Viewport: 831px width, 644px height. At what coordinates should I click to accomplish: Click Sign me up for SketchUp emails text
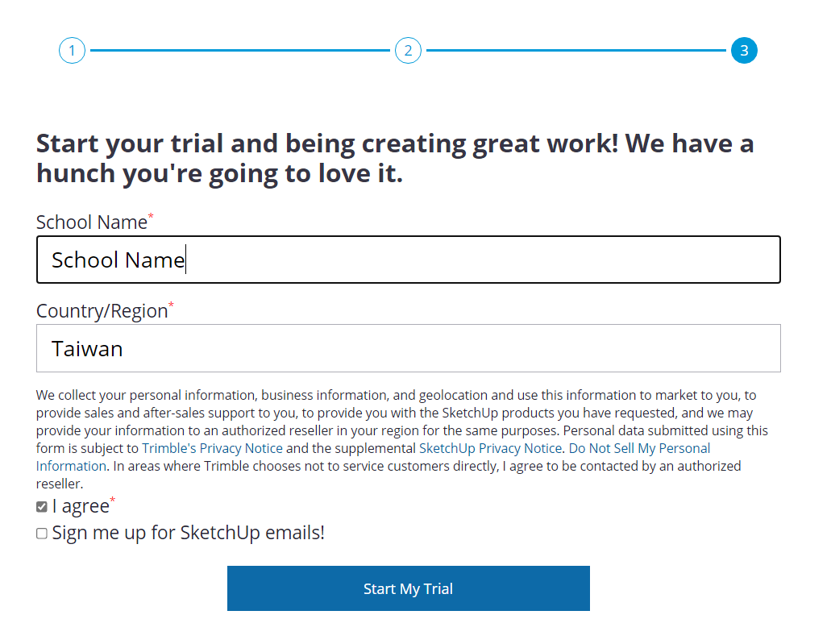tap(188, 534)
